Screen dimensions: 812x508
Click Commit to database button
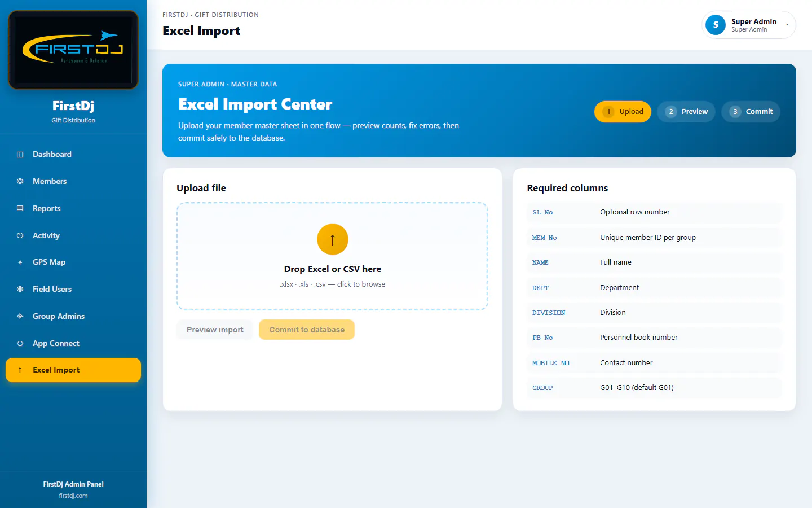point(307,330)
